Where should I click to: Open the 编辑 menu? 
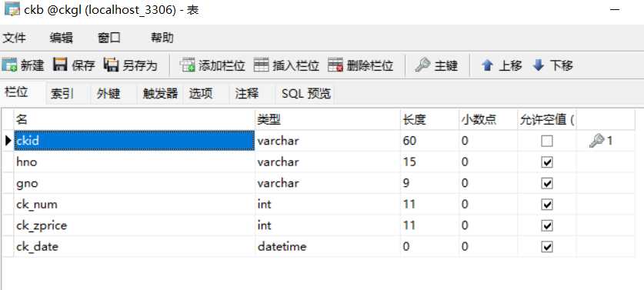[x=62, y=38]
